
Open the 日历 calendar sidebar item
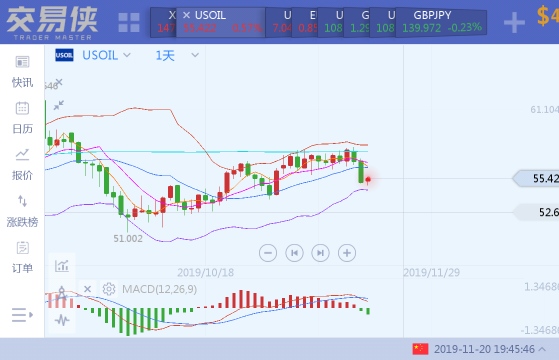22,118
